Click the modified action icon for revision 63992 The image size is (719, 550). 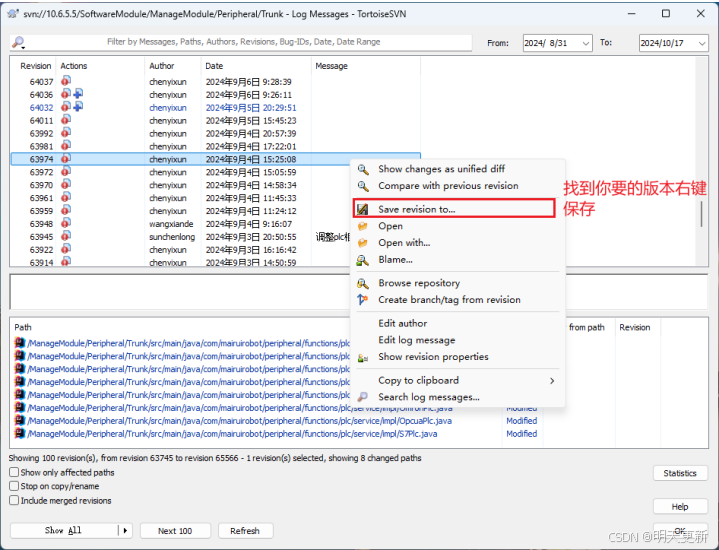click(66, 133)
